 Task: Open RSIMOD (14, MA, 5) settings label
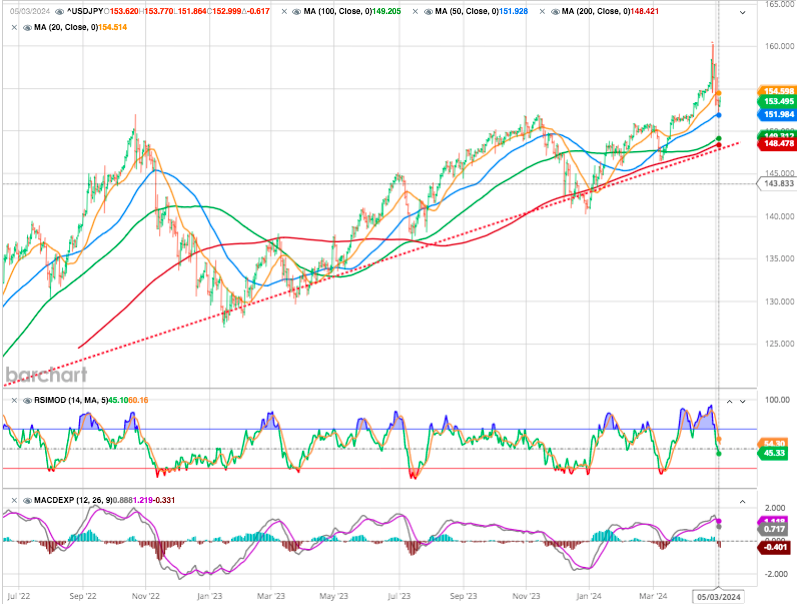pyautogui.click(x=69, y=400)
